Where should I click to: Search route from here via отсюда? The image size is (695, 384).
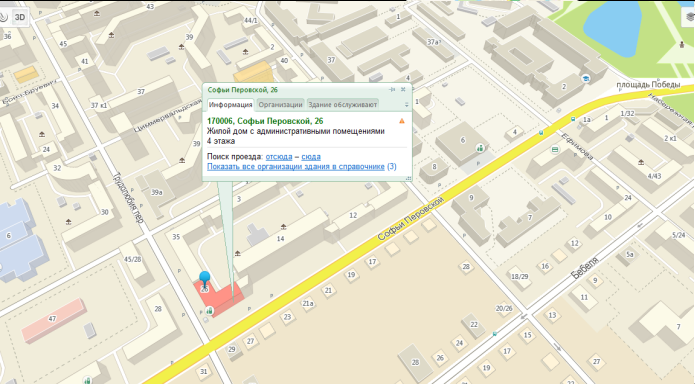tap(279, 157)
